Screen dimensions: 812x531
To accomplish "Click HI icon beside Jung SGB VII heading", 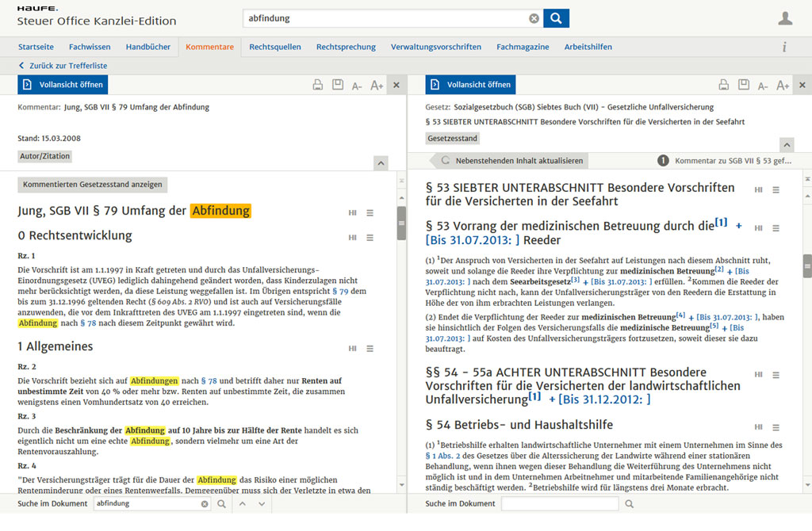I will click(x=353, y=212).
